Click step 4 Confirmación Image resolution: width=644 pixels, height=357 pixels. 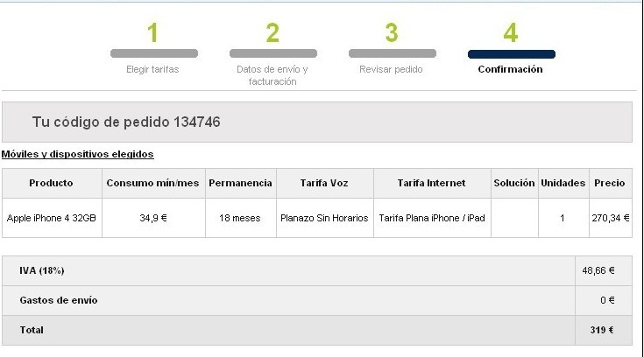[x=511, y=53]
